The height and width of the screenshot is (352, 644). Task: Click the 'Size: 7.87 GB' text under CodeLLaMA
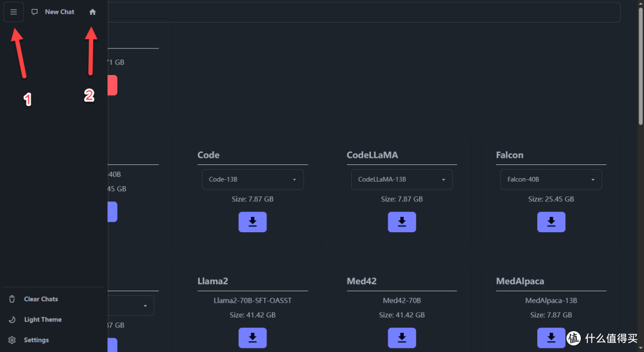click(x=402, y=199)
